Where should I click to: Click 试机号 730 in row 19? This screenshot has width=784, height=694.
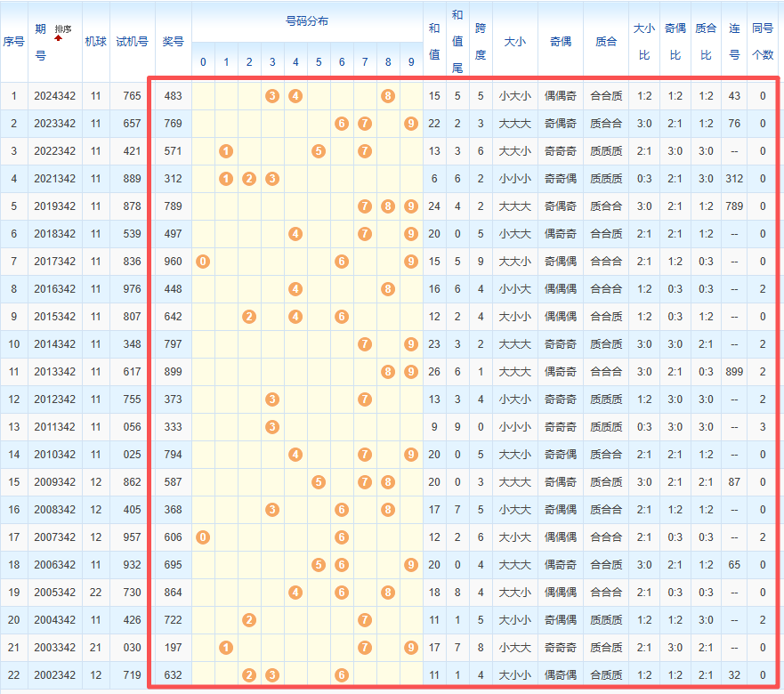[x=132, y=593]
